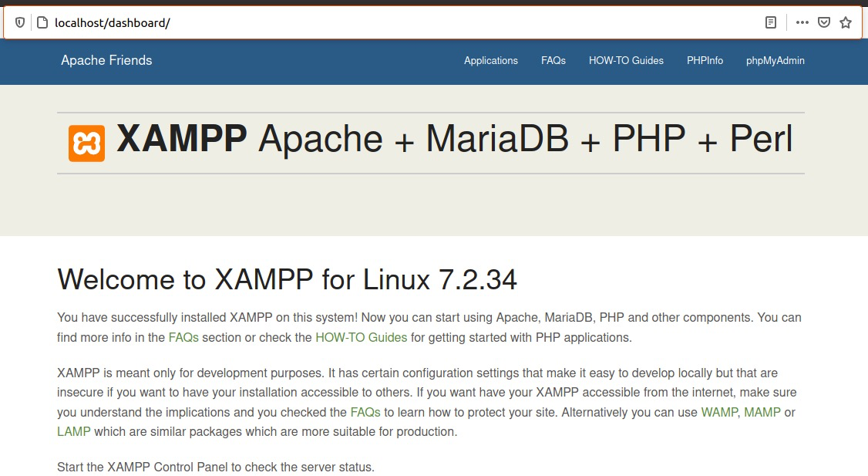Visit the MAMP link
Screen dimensions: 868x476
(762, 412)
